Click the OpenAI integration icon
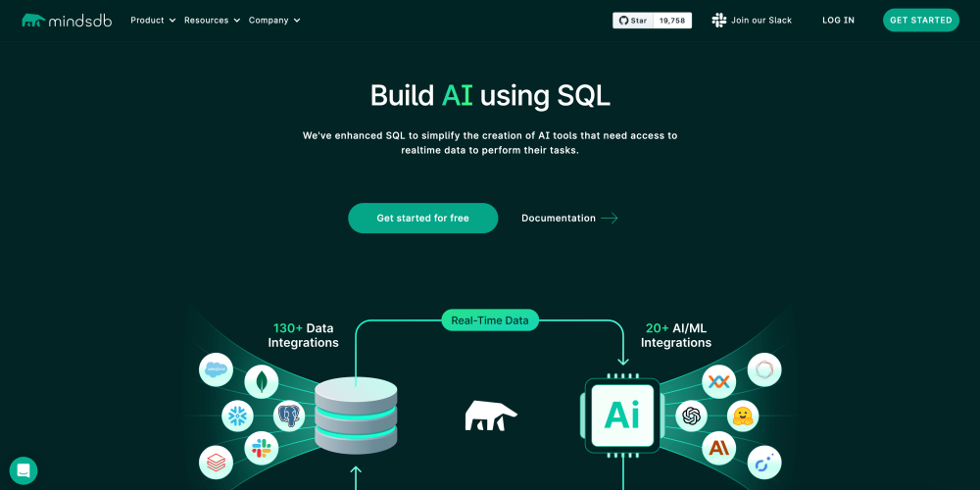Screen dimensions: 980x490 [x=692, y=416]
